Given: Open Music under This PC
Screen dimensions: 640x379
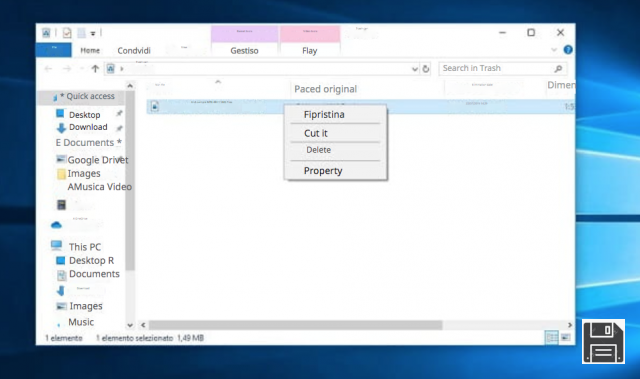Looking at the screenshot, I should pyautogui.click(x=81, y=322).
